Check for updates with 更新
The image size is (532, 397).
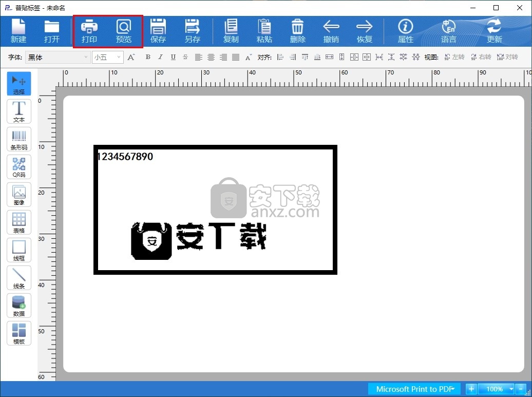(495, 31)
